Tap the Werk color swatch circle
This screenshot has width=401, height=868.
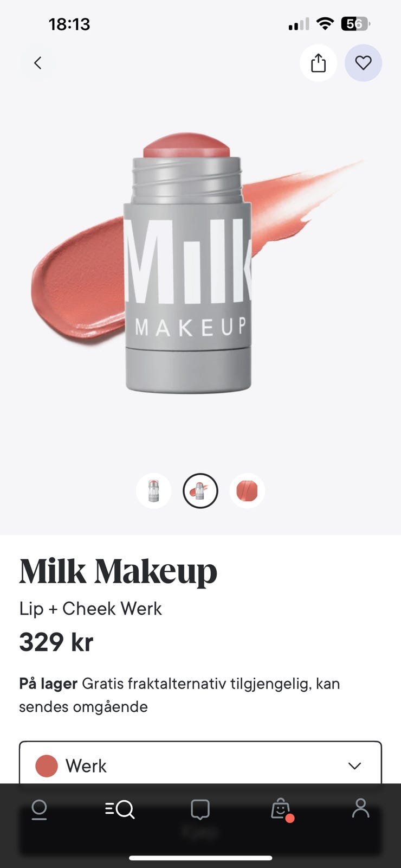point(47,766)
